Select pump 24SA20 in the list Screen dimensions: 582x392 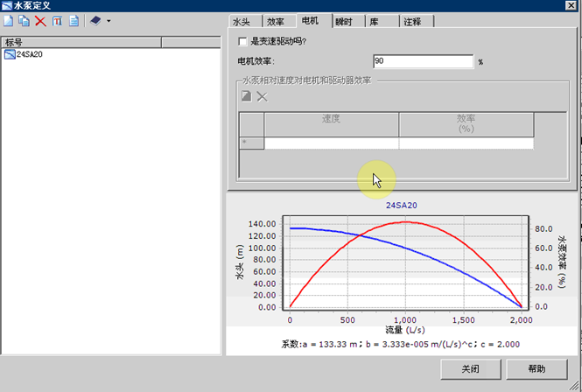click(31, 54)
